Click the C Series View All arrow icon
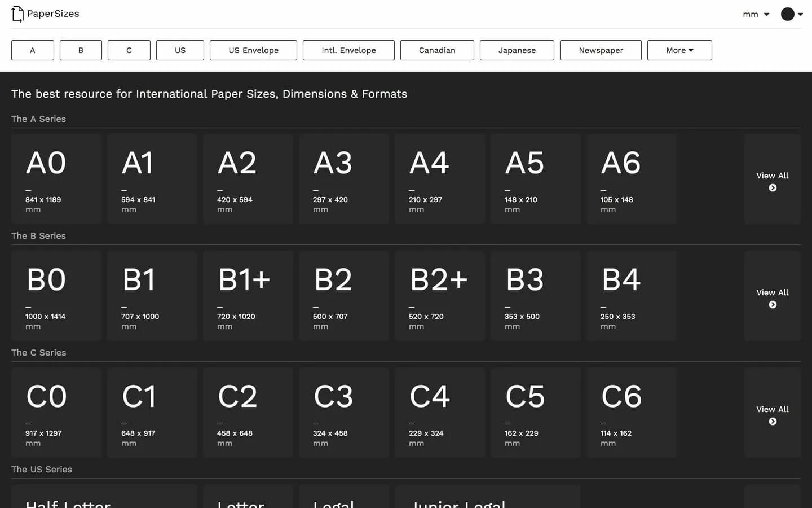This screenshot has width=812, height=508. coord(773,422)
